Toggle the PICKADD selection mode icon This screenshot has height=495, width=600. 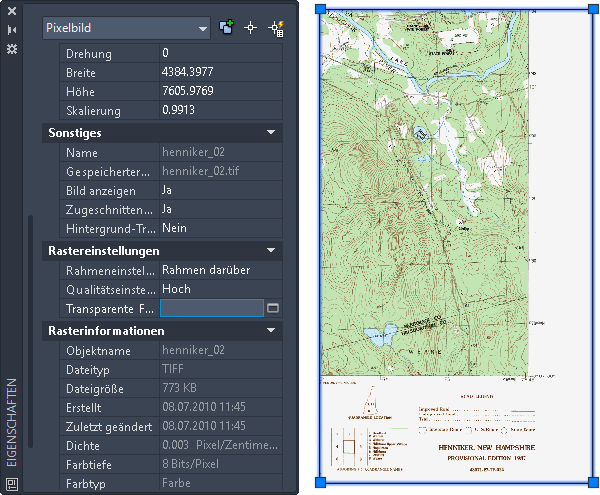tap(226, 28)
